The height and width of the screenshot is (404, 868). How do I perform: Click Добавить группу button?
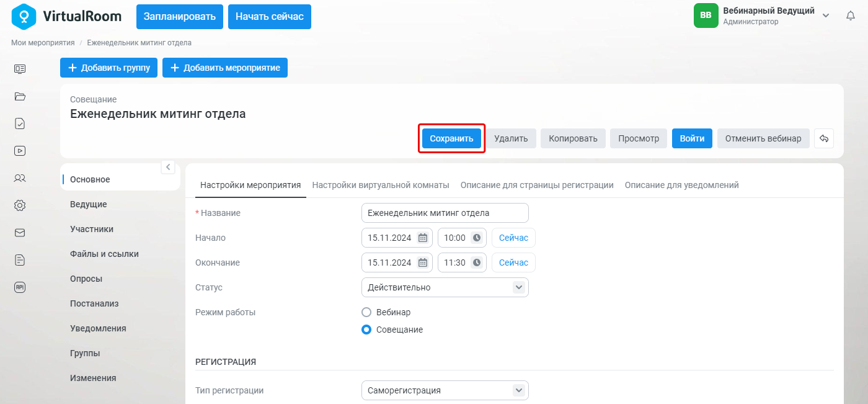tap(109, 68)
